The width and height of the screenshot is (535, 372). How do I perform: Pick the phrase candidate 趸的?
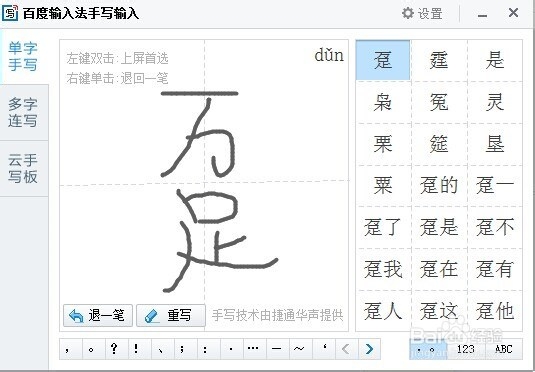pyautogui.click(x=439, y=186)
